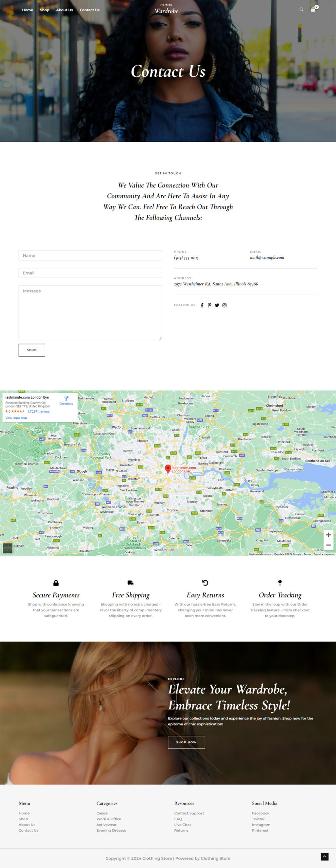Image resolution: width=336 pixels, height=868 pixels.
Task: Click the scroll-to-top arrow button
Action: point(324,856)
